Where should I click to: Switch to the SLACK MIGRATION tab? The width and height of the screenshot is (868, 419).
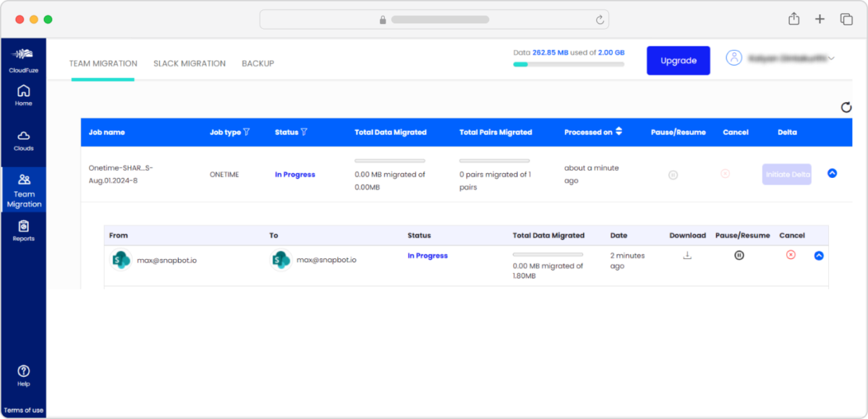pos(189,63)
